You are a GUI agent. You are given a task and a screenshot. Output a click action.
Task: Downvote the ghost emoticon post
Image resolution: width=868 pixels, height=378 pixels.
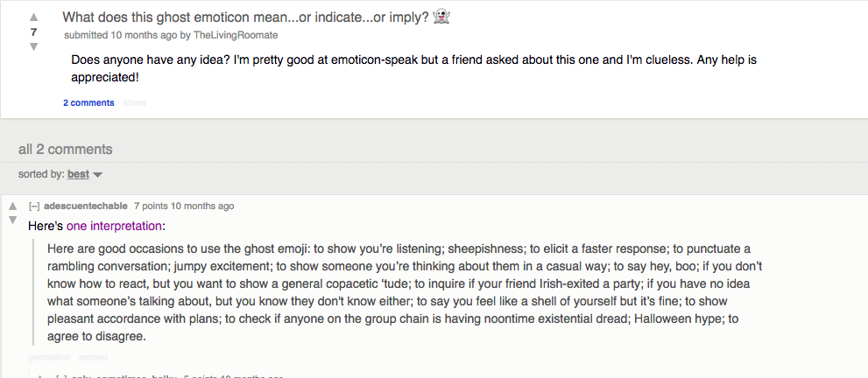[x=34, y=46]
